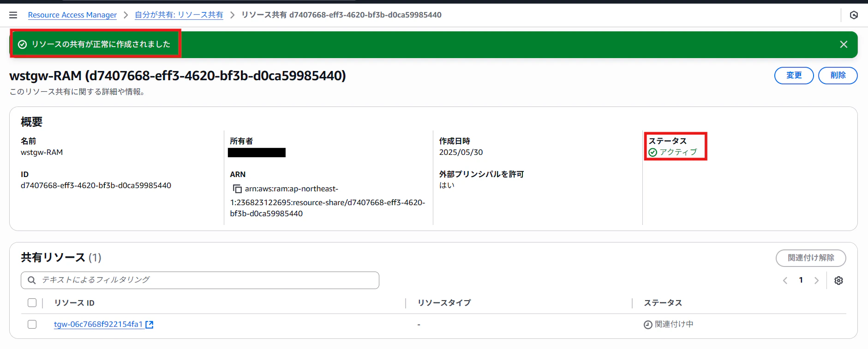Focus the テキストによるフィルタリング search field

pos(200,280)
